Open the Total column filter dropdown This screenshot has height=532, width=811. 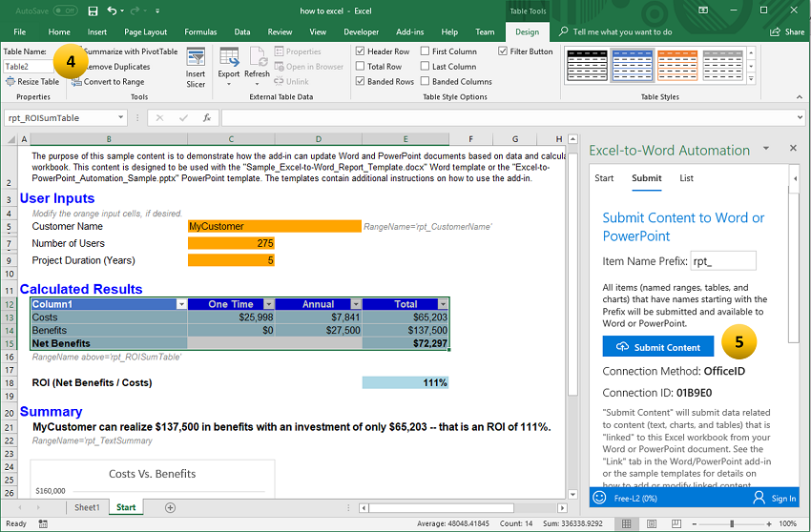[444, 304]
